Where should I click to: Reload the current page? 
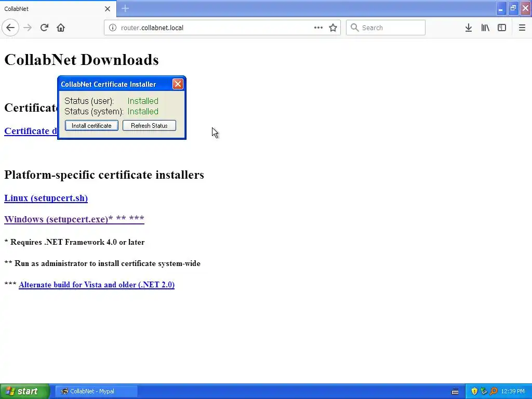[44, 28]
